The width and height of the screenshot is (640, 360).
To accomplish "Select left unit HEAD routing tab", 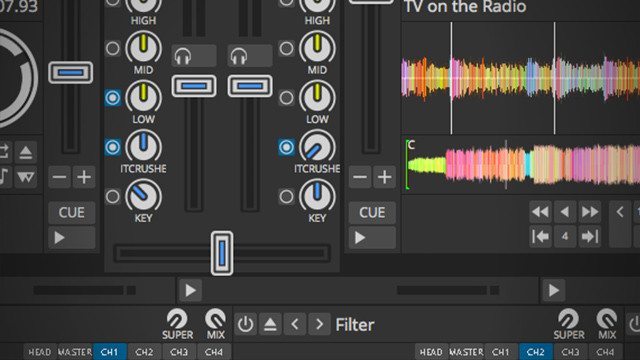I will pyautogui.click(x=40, y=352).
